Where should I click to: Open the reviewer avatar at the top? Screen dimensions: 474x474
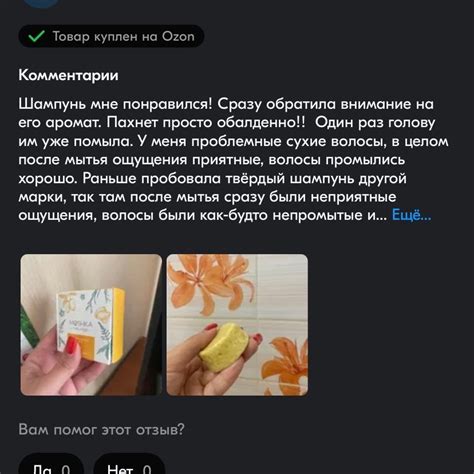pyautogui.click(x=42, y=3)
